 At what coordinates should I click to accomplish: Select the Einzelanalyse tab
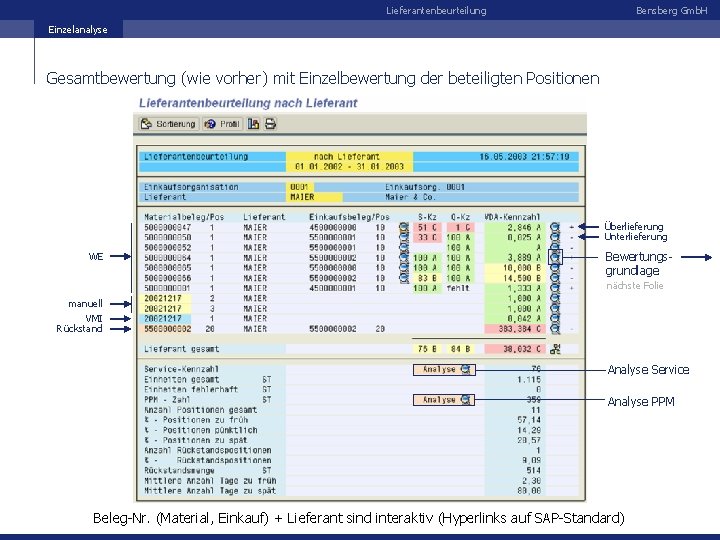(x=78, y=29)
